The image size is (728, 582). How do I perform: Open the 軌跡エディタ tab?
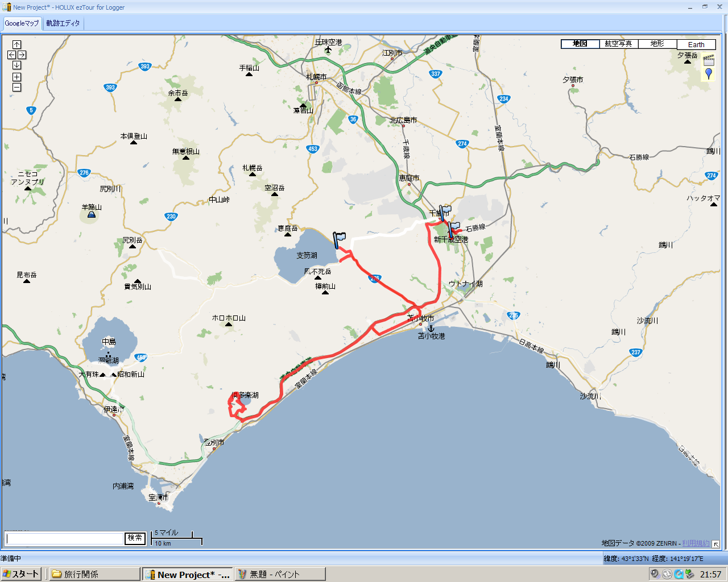(63, 23)
